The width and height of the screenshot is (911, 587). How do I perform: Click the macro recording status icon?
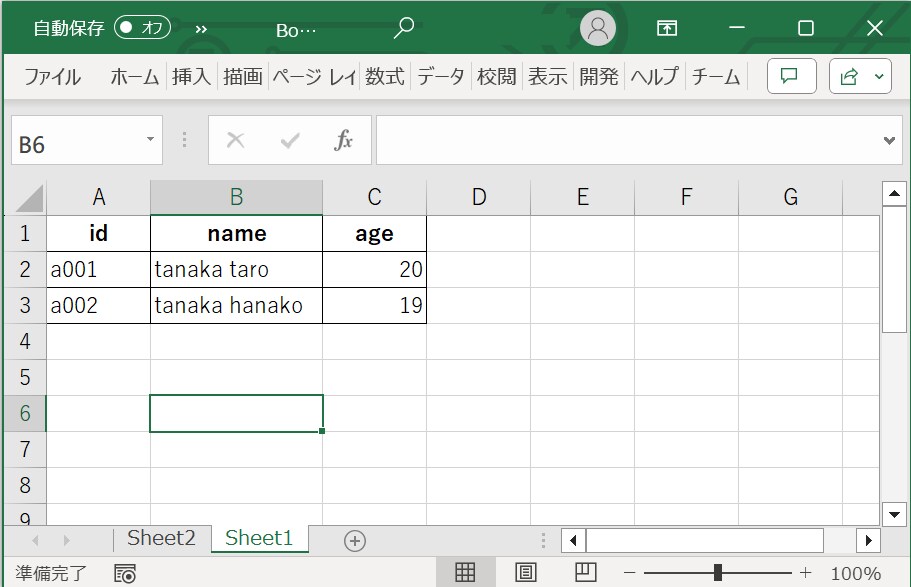tap(125, 574)
